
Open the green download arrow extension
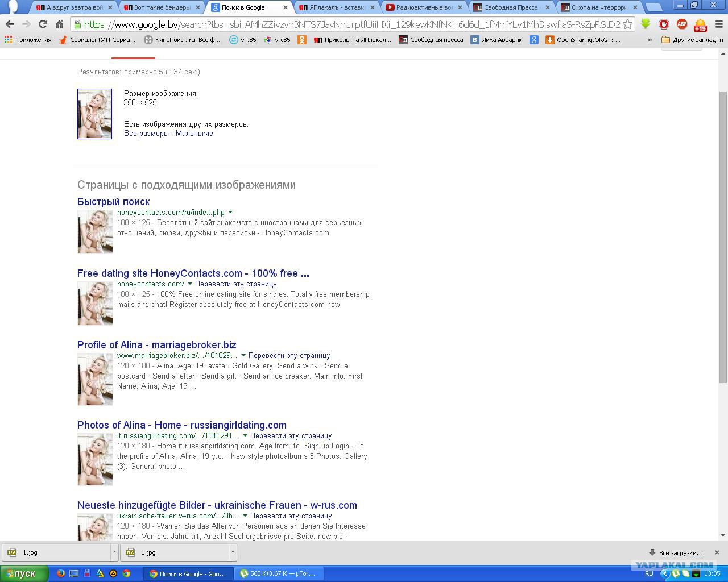tap(646, 24)
